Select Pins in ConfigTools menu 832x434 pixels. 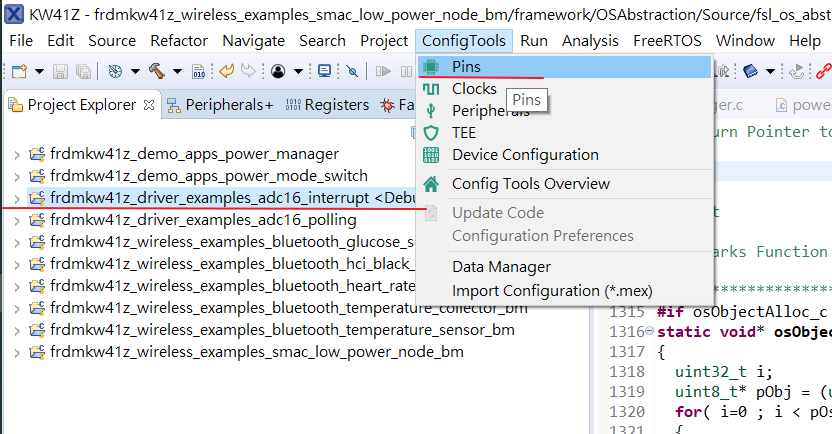tap(565, 67)
